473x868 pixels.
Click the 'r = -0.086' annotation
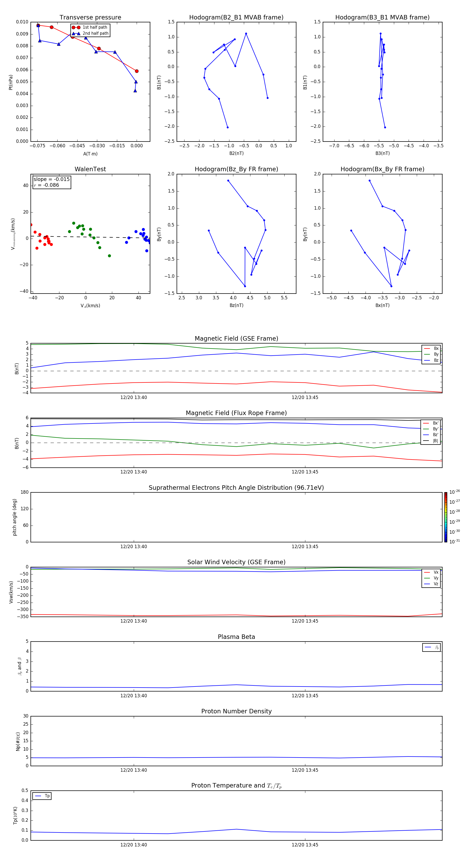click(x=47, y=185)
